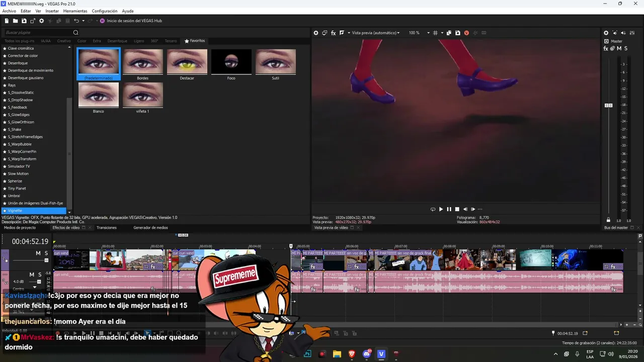
Task: Copy snapshot to clipboard icon in preview
Action: tap(449, 33)
